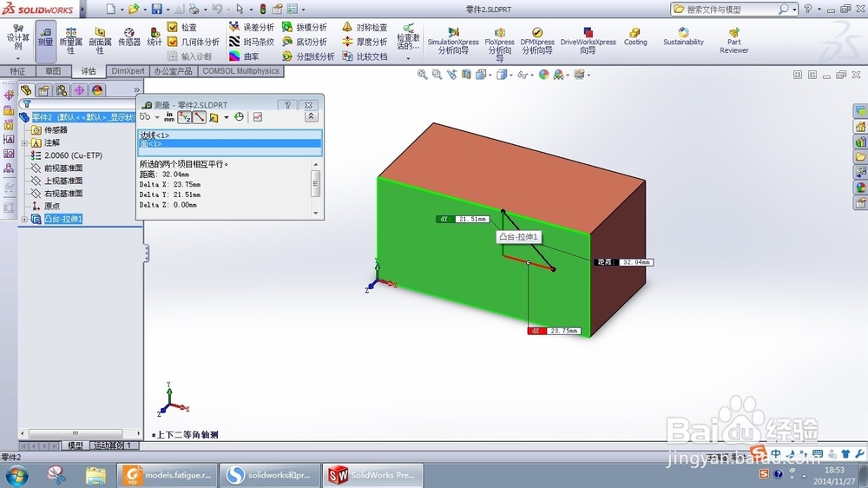
Task: Launch FloXpress analysis wizard
Action: pyautogui.click(x=499, y=43)
